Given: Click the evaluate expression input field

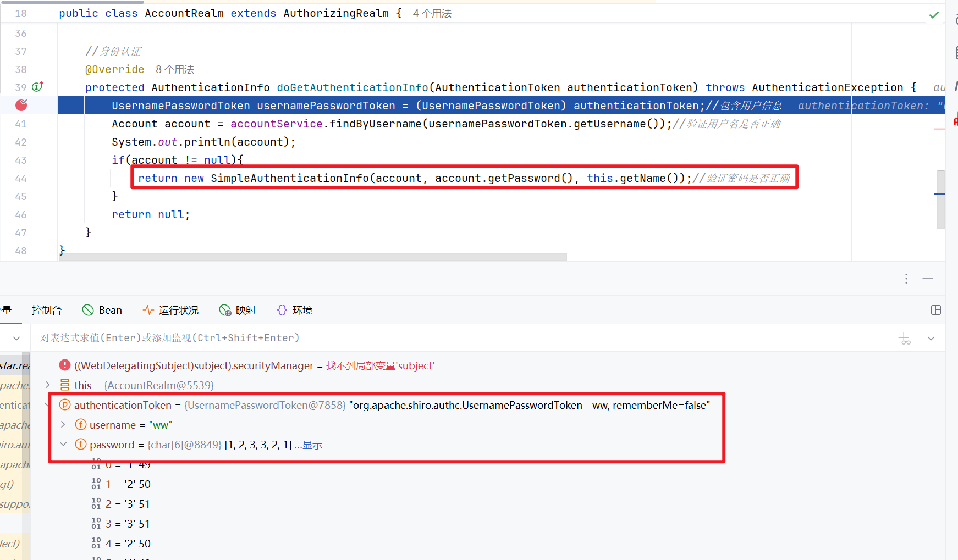Looking at the screenshot, I should (440, 338).
